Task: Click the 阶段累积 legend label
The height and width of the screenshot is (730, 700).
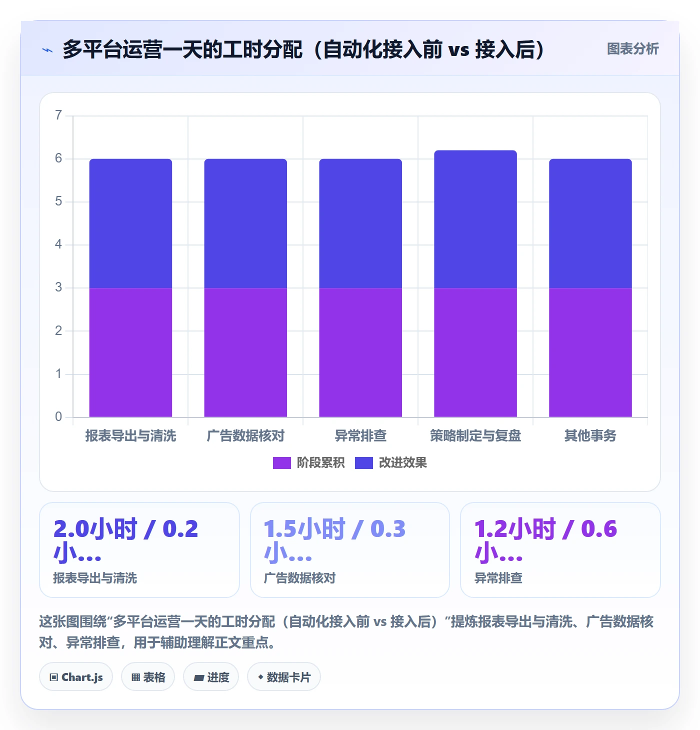Action: (320, 463)
